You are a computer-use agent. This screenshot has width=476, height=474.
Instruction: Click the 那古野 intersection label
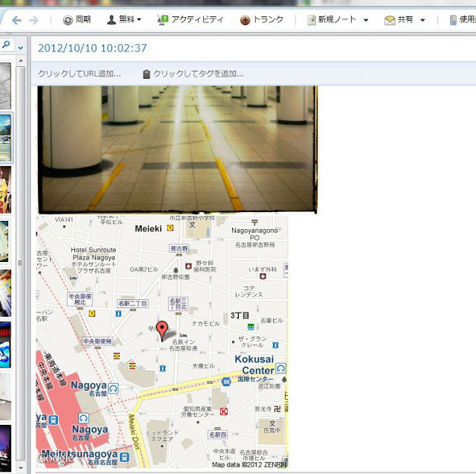click(178, 249)
